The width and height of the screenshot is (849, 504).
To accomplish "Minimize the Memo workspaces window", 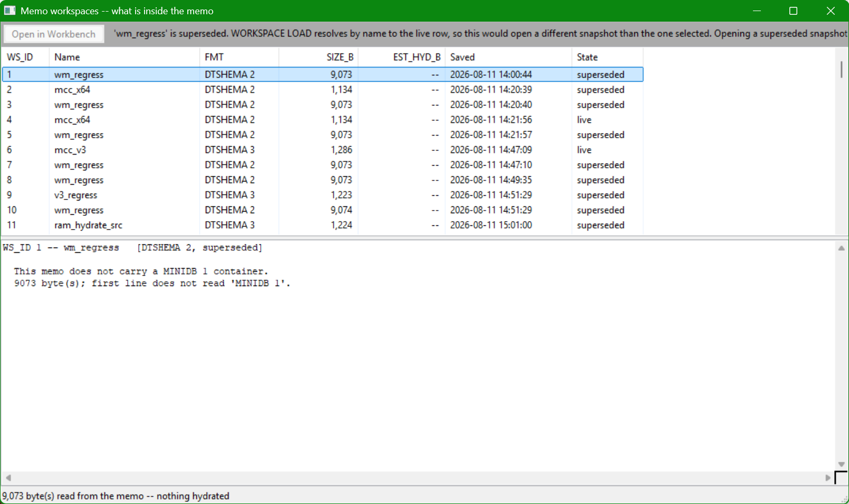I will pyautogui.click(x=757, y=11).
